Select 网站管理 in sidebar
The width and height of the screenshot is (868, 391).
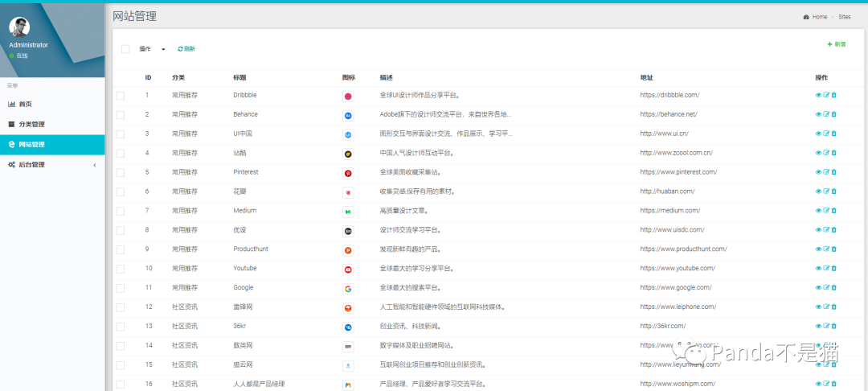pyautogui.click(x=52, y=145)
